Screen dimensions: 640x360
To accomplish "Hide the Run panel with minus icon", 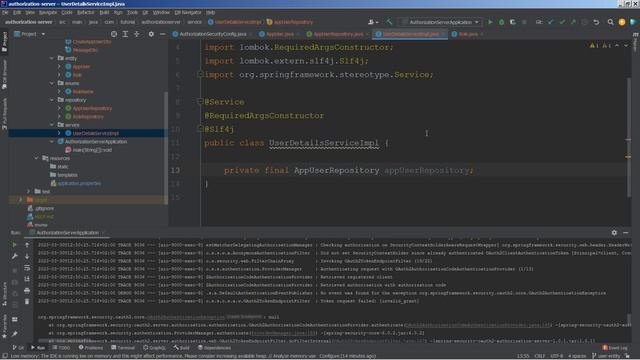I will pyautogui.click(x=626, y=233).
